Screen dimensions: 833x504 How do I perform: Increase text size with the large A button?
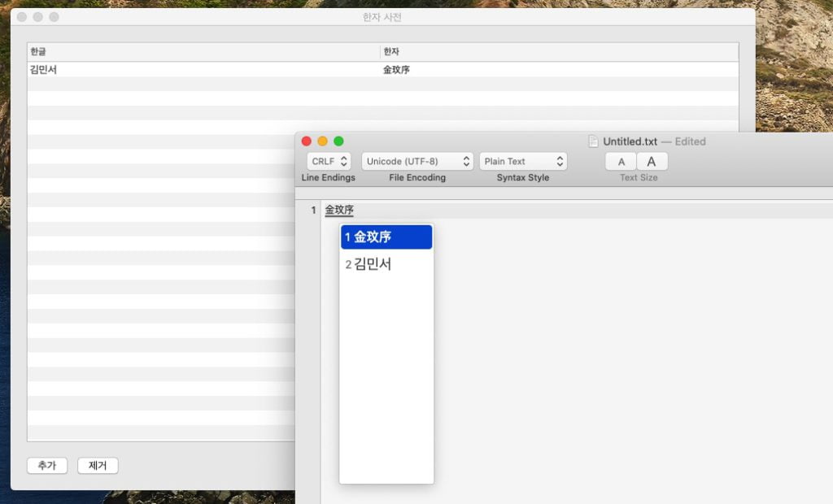[652, 162]
